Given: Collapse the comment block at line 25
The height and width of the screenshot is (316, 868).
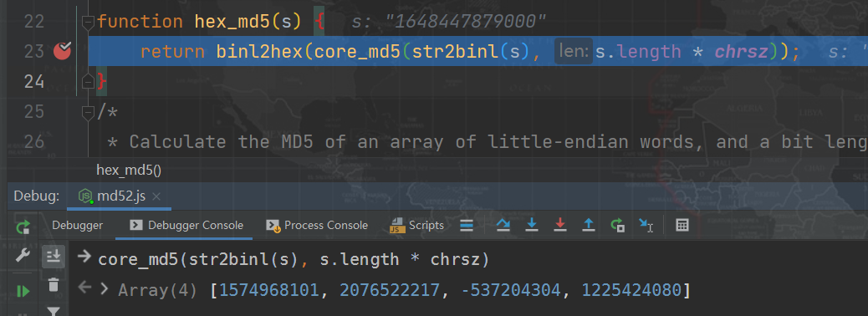Looking at the screenshot, I should [x=88, y=112].
